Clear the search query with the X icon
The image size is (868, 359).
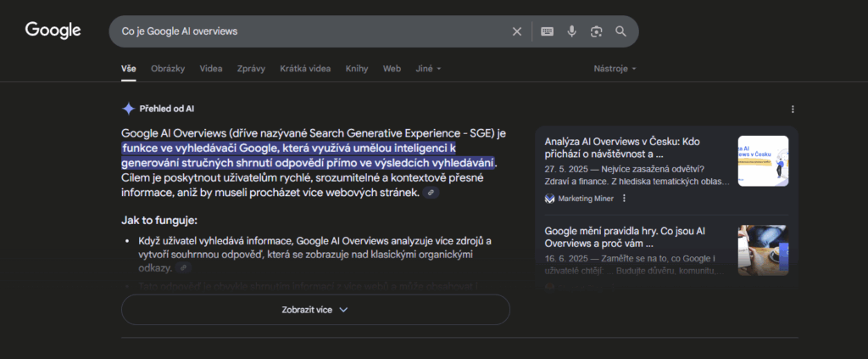tap(517, 31)
